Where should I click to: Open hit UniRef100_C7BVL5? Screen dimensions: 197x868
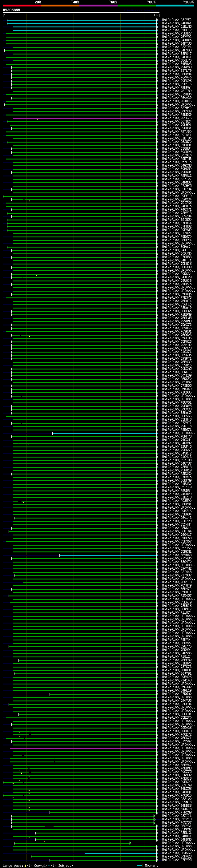pos(177,477)
